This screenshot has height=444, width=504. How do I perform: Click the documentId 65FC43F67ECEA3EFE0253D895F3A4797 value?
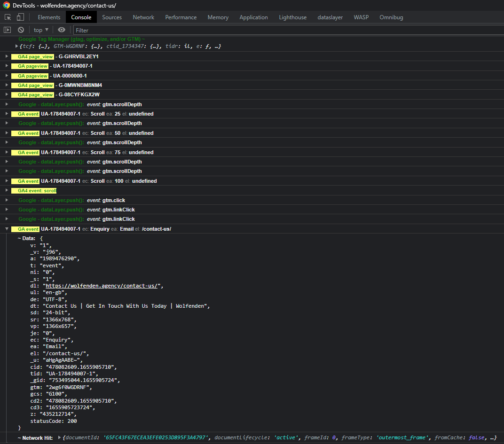(155, 437)
